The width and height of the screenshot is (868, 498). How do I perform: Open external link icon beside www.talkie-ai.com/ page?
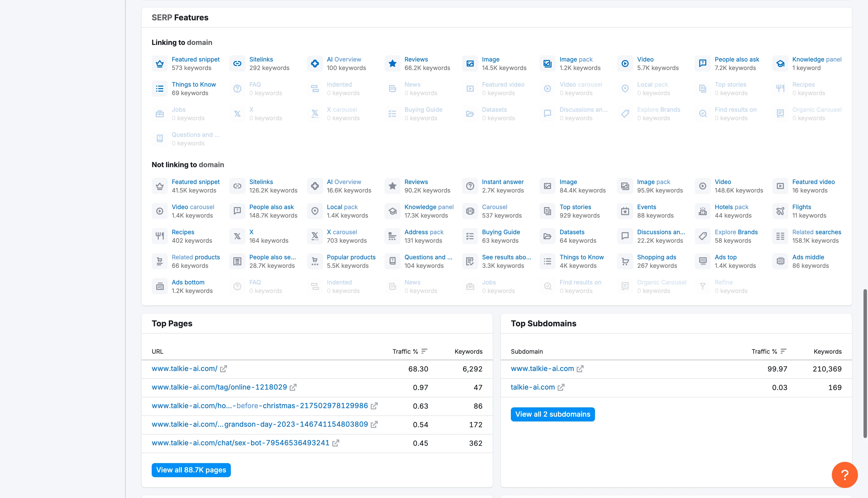(x=224, y=369)
